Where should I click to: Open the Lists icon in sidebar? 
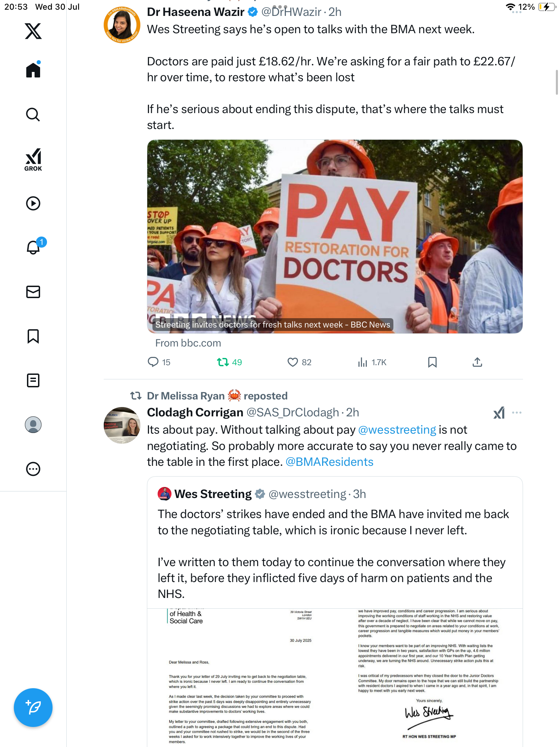point(33,380)
